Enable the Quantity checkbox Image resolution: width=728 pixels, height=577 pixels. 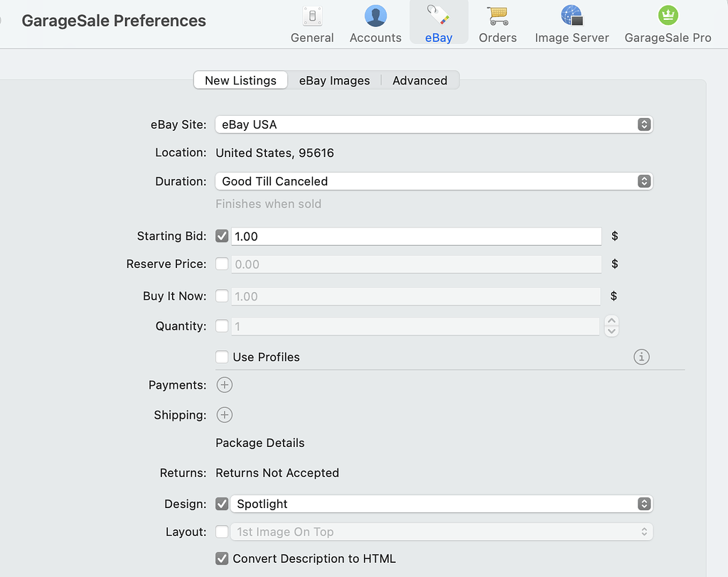222,326
